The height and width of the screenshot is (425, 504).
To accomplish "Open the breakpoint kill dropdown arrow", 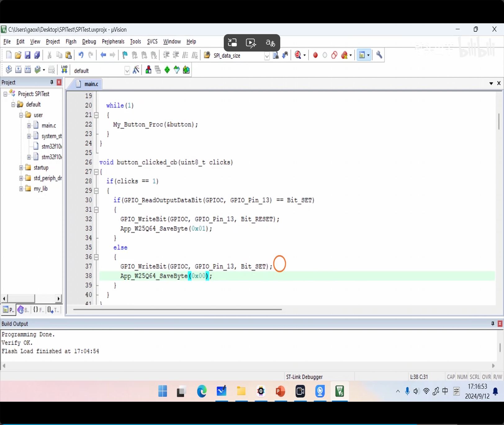I will [x=351, y=55].
